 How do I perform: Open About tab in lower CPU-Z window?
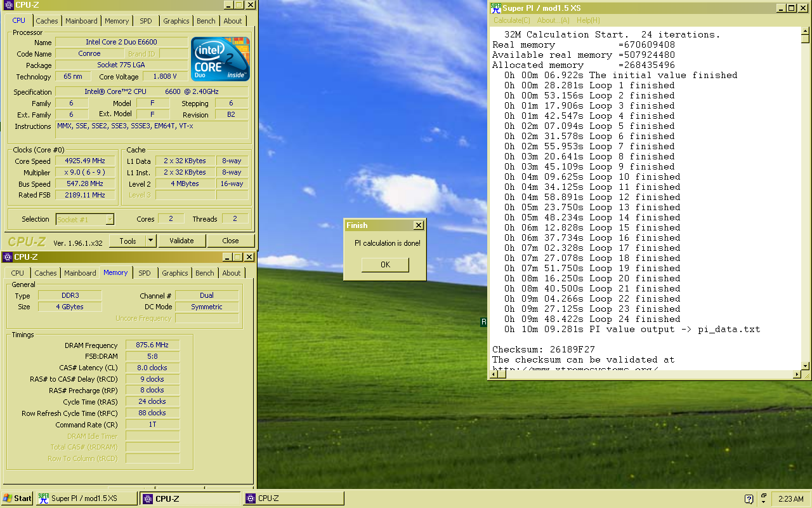pos(232,273)
